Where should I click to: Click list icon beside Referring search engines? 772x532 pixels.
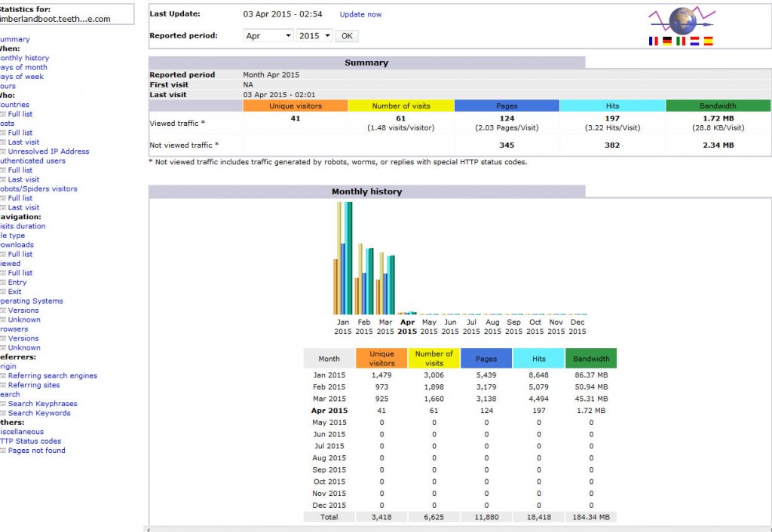coord(3,376)
